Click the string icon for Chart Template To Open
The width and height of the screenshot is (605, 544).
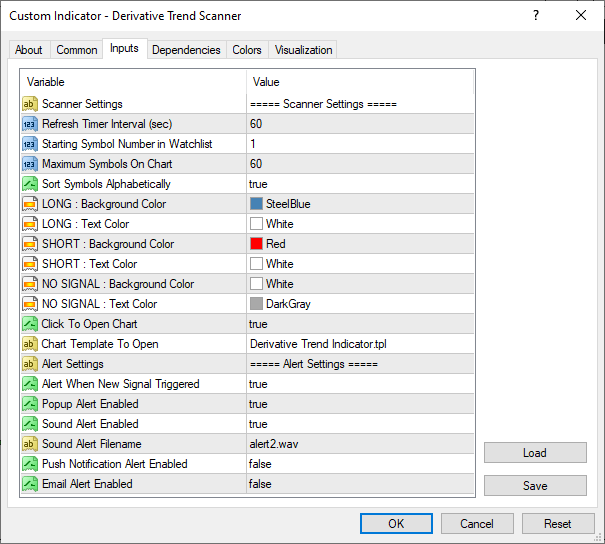pos(30,344)
